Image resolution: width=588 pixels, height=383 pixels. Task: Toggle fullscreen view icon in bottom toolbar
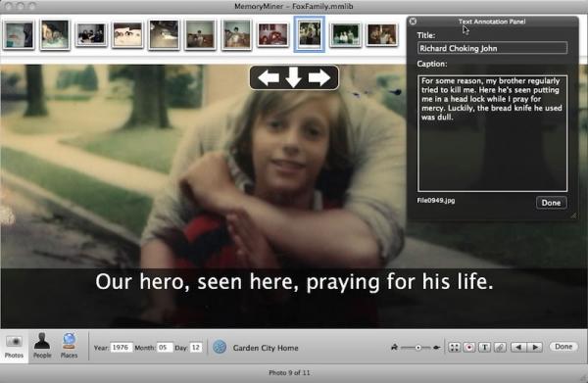click(454, 348)
